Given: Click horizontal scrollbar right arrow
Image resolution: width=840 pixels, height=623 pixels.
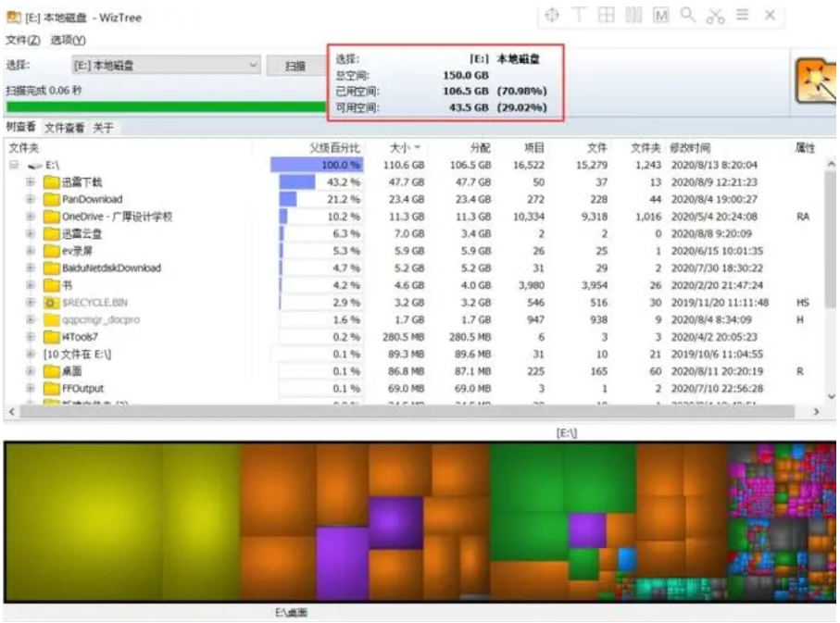Looking at the screenshot, I should (x=816, y=411).
